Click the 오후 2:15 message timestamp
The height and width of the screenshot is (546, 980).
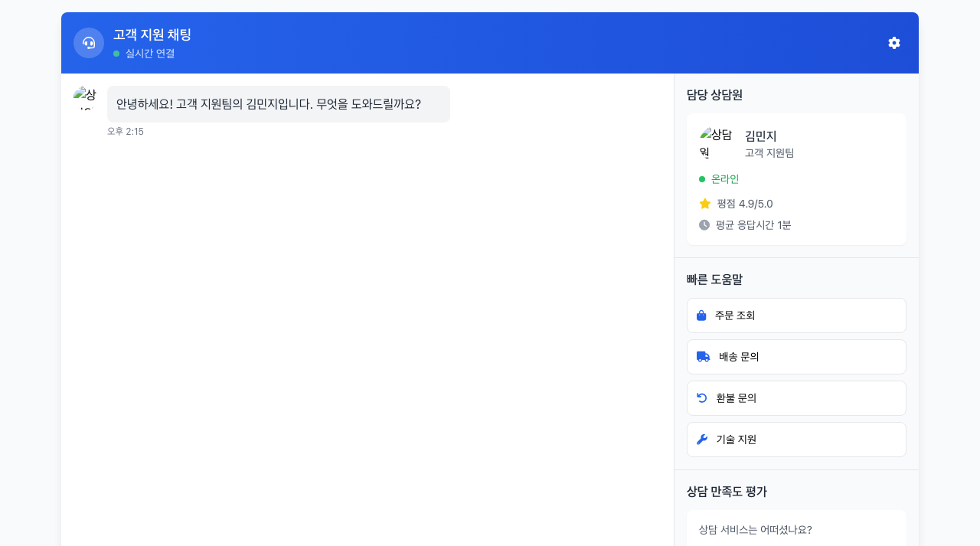tap(126, 132)
